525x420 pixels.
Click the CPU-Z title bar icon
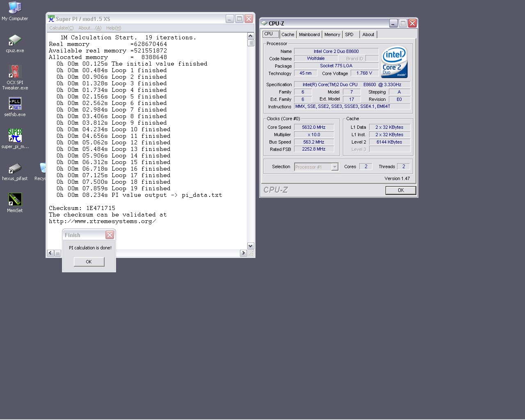point(264,23)
